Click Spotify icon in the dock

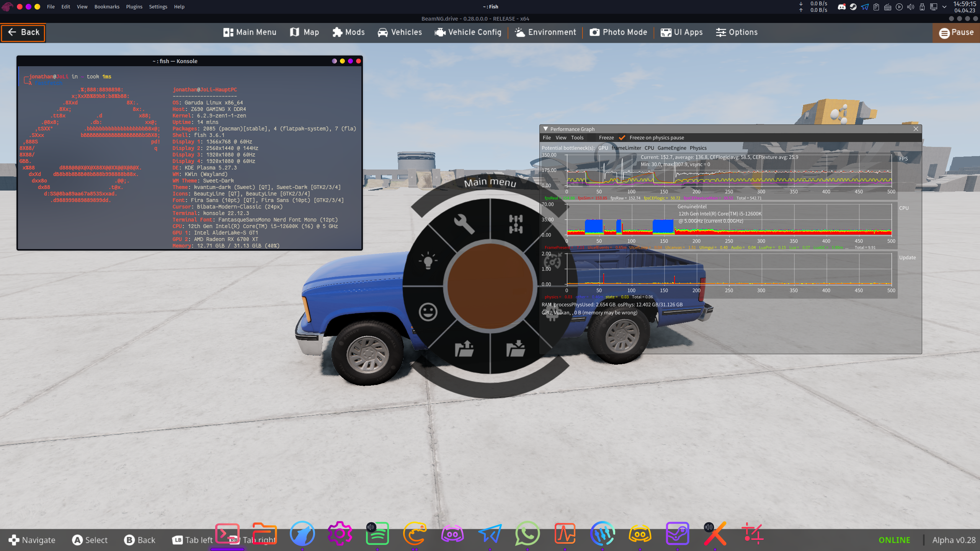click(x=377, y=533)
